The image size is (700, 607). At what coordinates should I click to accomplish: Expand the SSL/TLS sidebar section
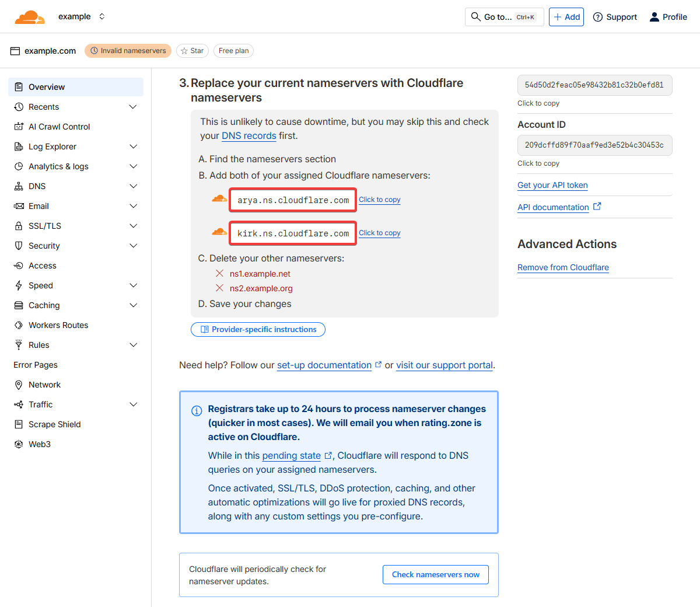(x=133, y=226)
